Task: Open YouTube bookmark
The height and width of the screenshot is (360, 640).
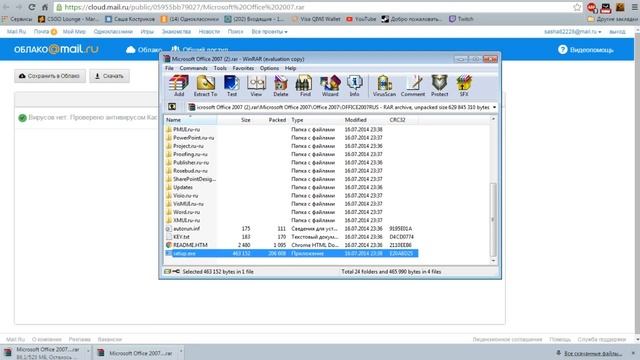Action: [x=361, y=19]
